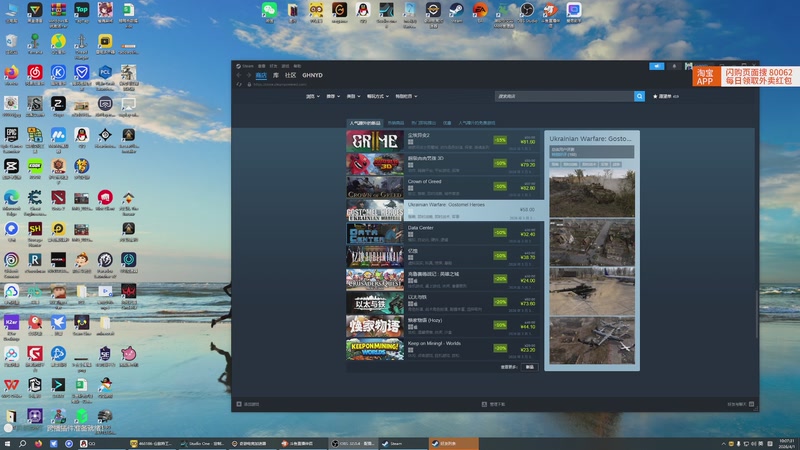Open the Store tab in Steam
This screenshot has height=450, width=800.
pyautogui.click(x=261, y=75)
